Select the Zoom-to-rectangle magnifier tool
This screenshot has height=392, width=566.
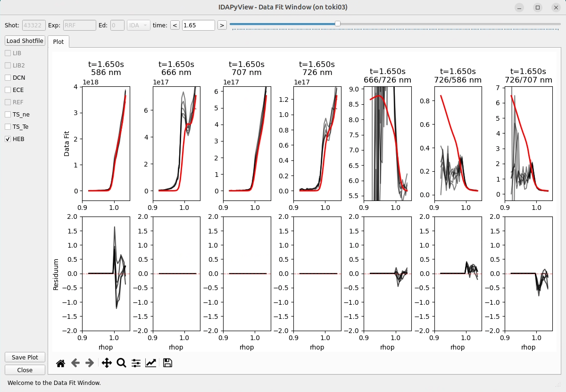pos(121,363)
